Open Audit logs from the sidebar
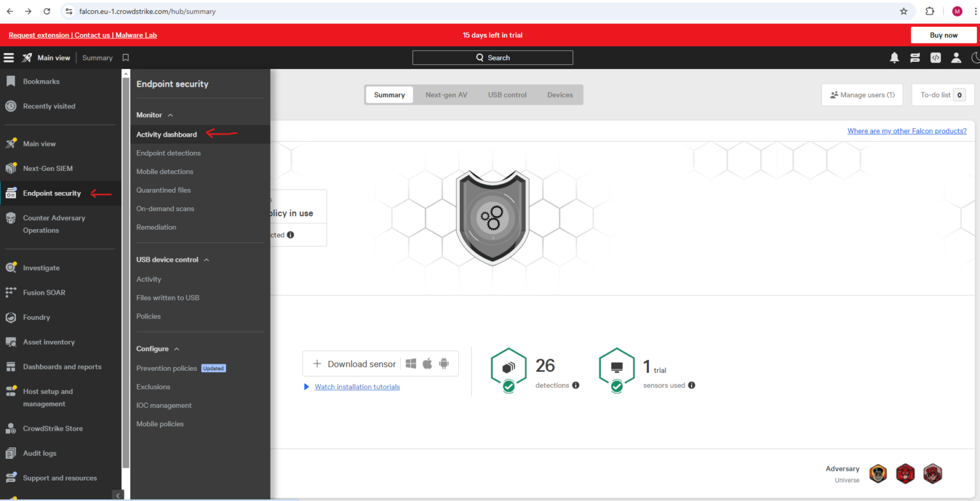Viewport: 980px width, 501px height. click(41, 453)
